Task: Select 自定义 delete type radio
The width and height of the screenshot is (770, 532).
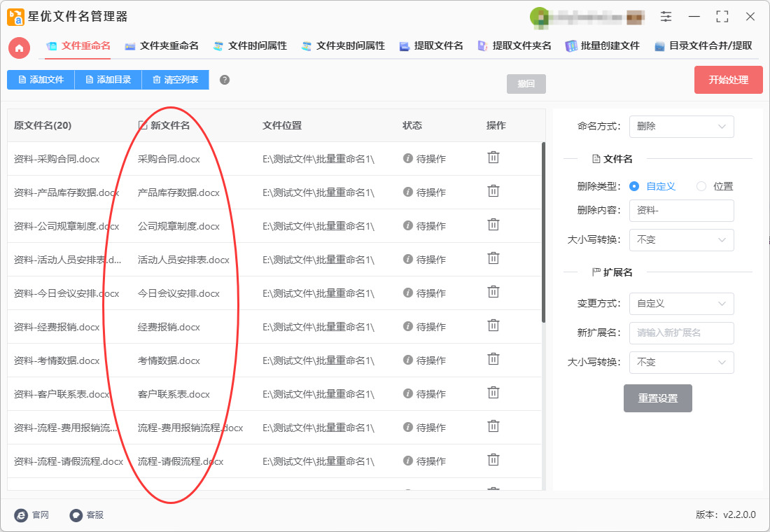Action: pyautogui.click(x=634, y=186)
